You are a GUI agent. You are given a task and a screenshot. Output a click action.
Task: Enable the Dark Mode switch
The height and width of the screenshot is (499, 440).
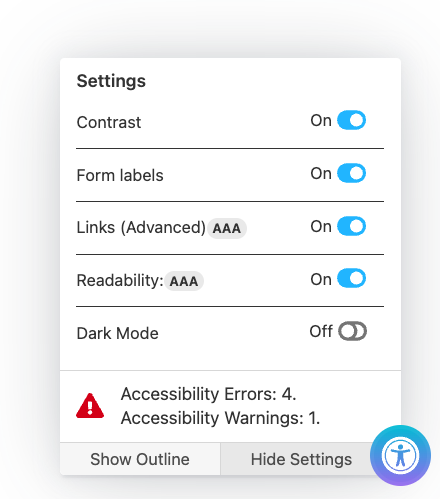click(352, 331)
